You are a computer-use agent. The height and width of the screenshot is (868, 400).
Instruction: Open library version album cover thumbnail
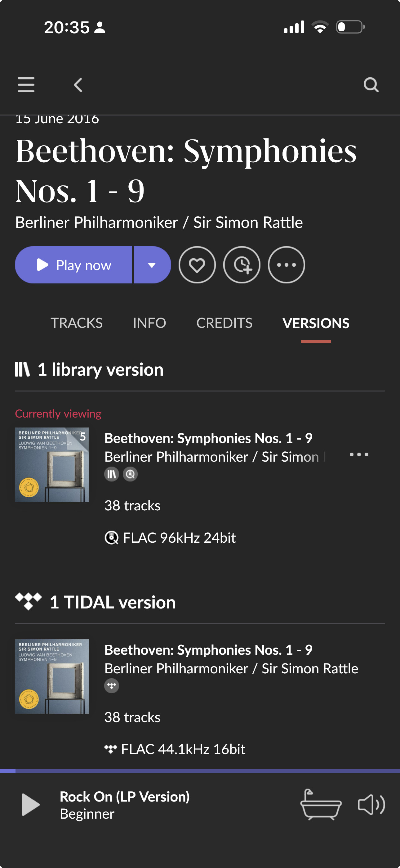(x=52, y=465)
